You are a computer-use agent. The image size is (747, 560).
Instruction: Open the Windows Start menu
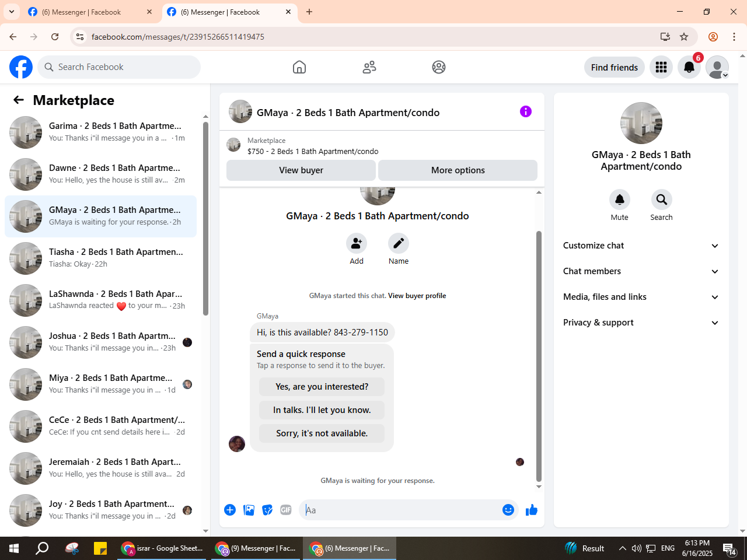tap(14, 548)
